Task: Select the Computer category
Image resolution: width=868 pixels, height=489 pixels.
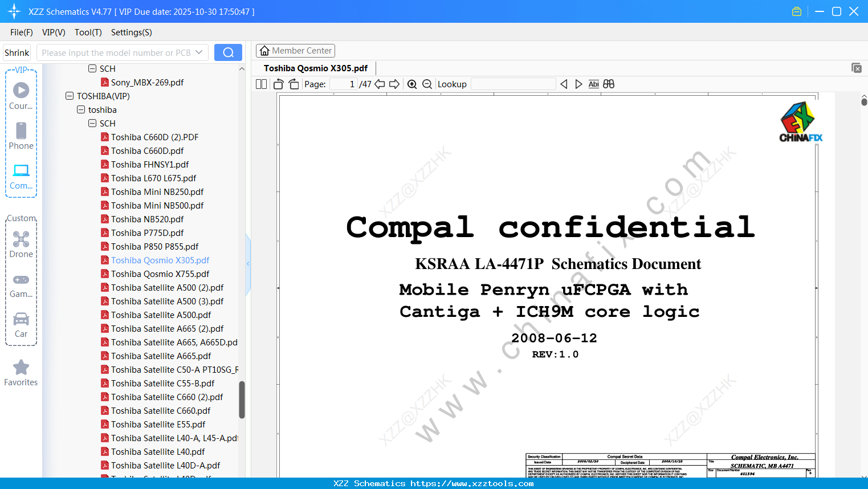Action: click(21, 177)
